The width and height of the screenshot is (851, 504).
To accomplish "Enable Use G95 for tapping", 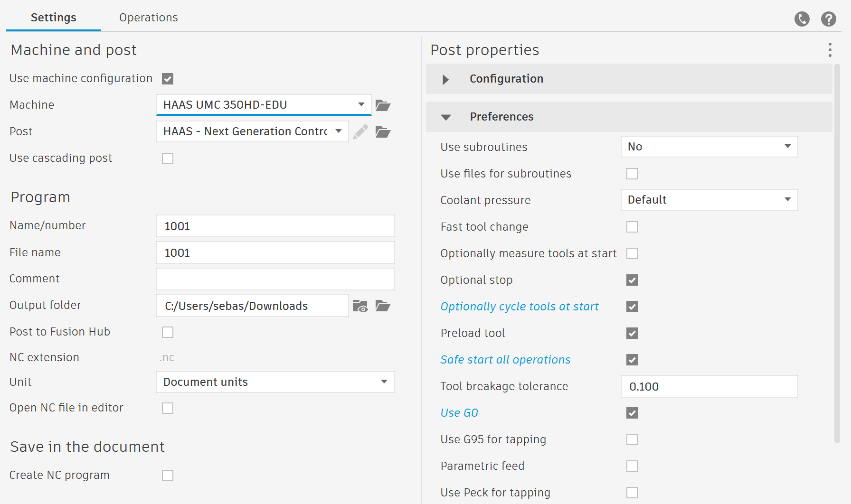I will point(632,439).
